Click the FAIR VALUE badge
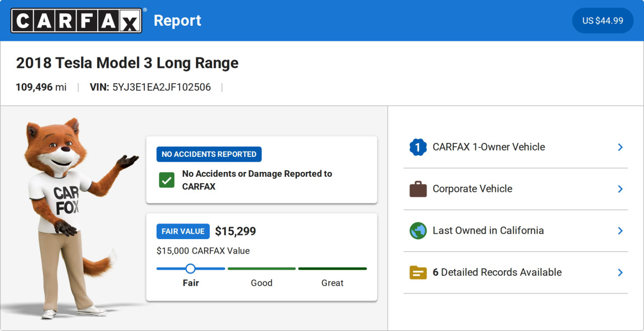644x331 pixels. click(183, 232)
